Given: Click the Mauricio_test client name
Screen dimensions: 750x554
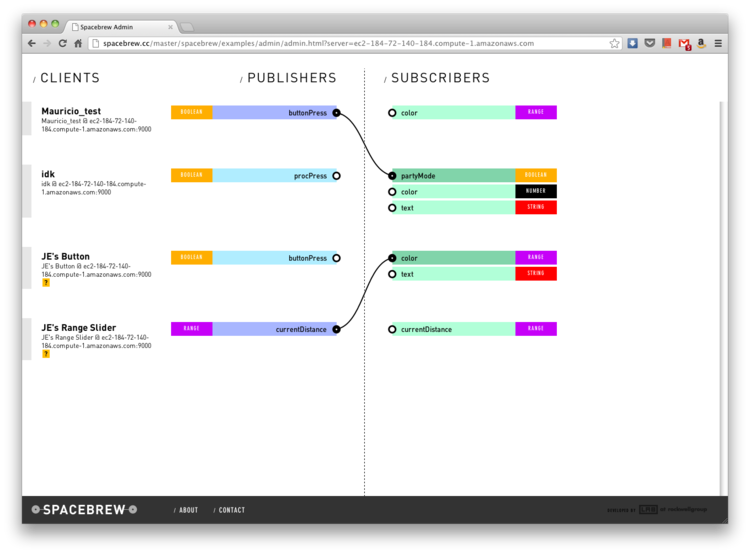Looking at the screenshot, I should coord(71,111).
